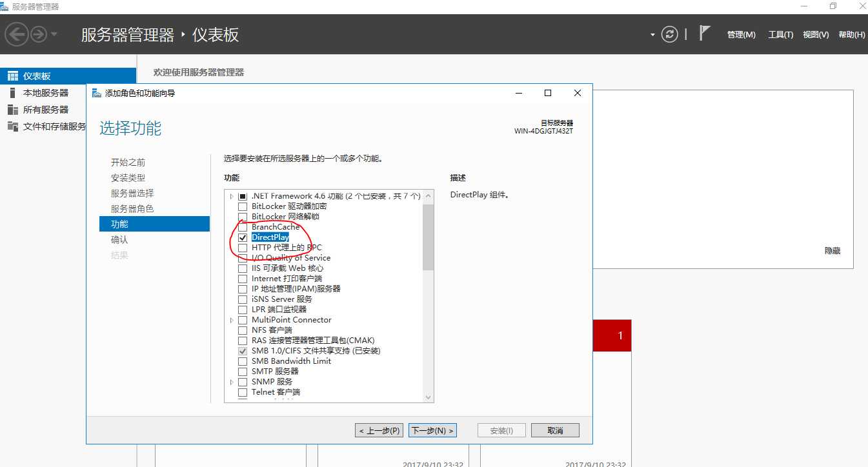Click Server Manager title bar app icon
The image size is (868, 467).
[x=5, y=6]
